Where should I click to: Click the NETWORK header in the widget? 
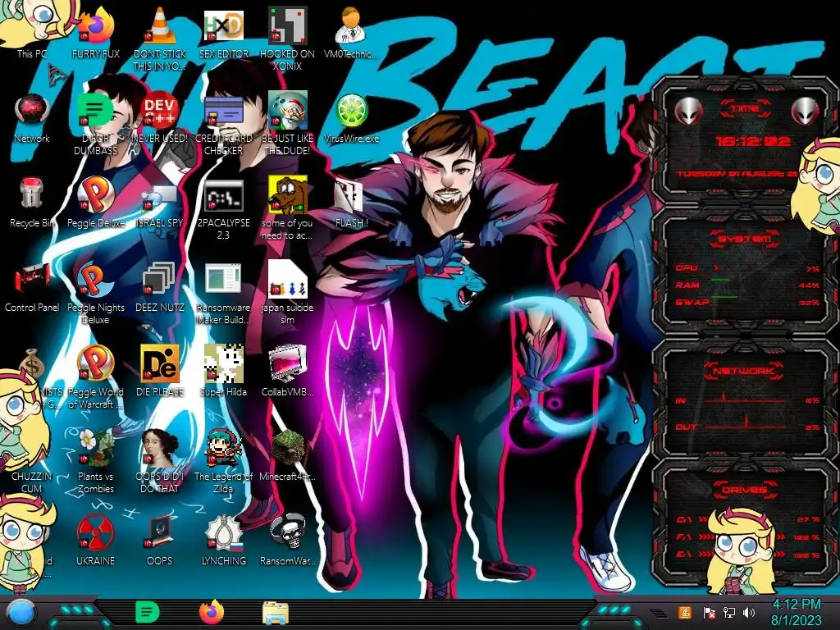[x=745, y=370]
